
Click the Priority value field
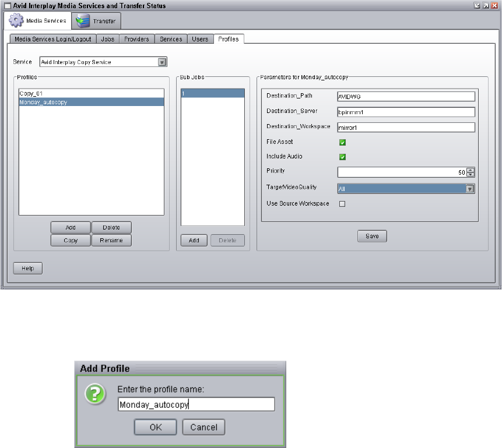(402, 172)
